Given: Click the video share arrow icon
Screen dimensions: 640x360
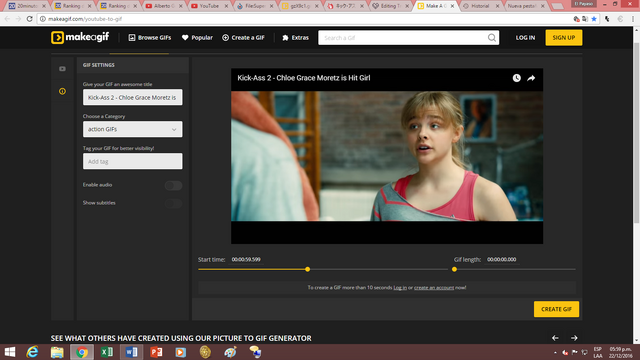Looking at the screenshot, I should [531, 78].
